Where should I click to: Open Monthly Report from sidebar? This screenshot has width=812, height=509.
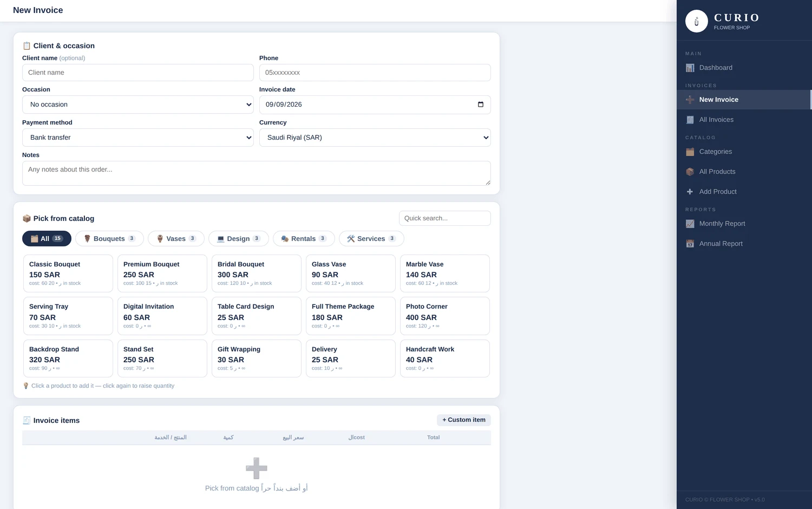[744, 224]
